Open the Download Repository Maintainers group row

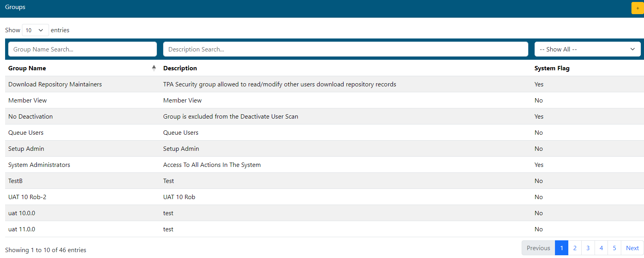pyautogui.click(x=55, y=84)
